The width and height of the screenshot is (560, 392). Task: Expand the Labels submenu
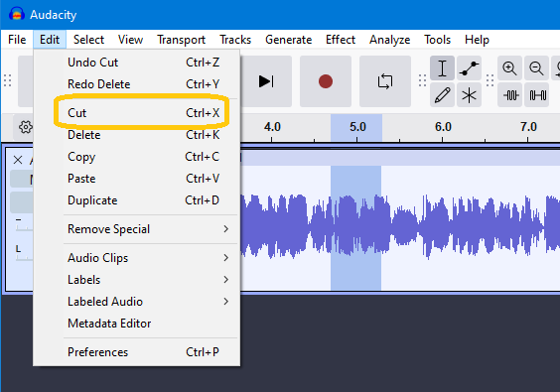136,280
